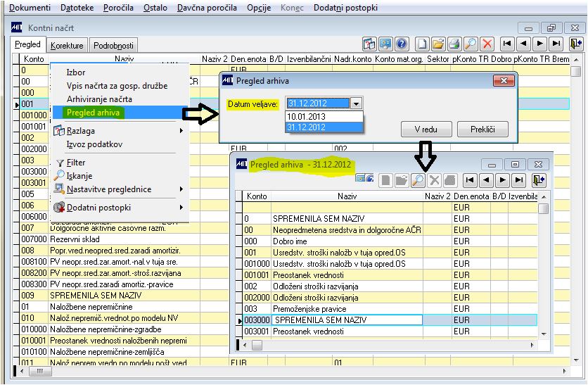Confirm with the V redu button
588x385 pixels.
(426, 130)
